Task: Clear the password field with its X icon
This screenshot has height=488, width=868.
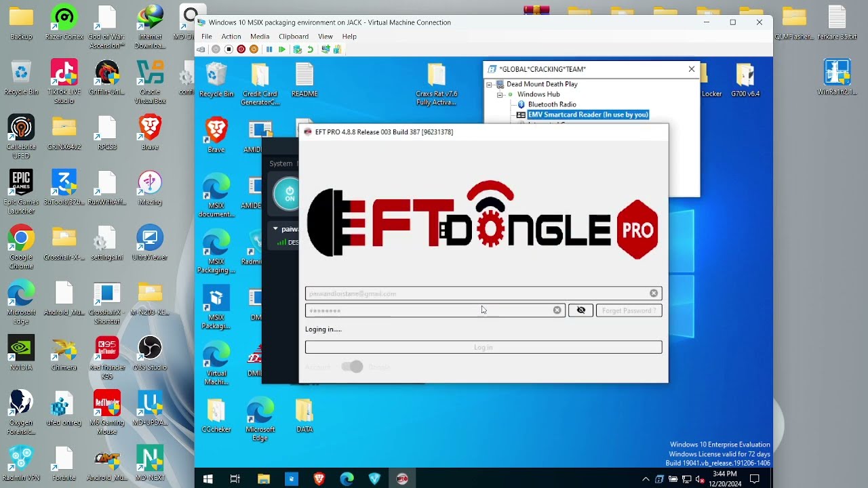Action: [557, 310]
